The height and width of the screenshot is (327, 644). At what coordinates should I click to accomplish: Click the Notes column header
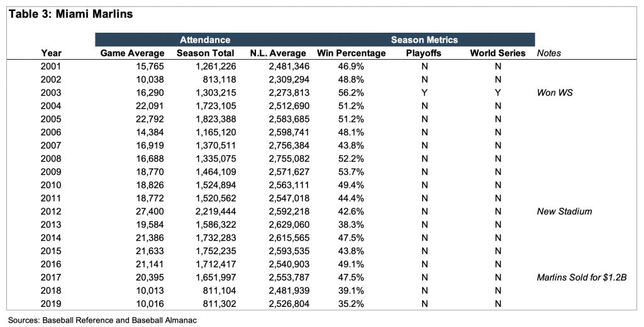pyautogui.click(x=549, y=53)
